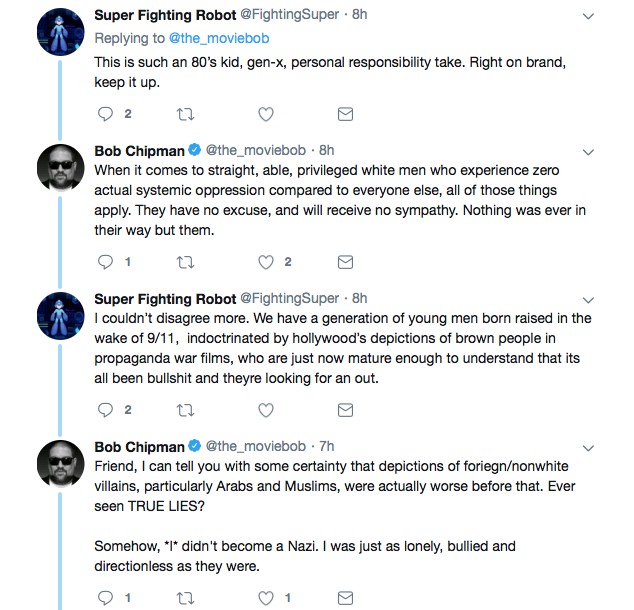Open more options chevron on first tweet

point(588,16)
